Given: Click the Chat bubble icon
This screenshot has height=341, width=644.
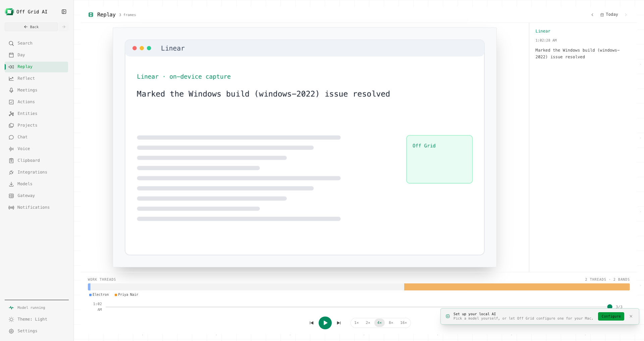Looking at the screenshot, I should pyautogui.click(x=11, y=137).
